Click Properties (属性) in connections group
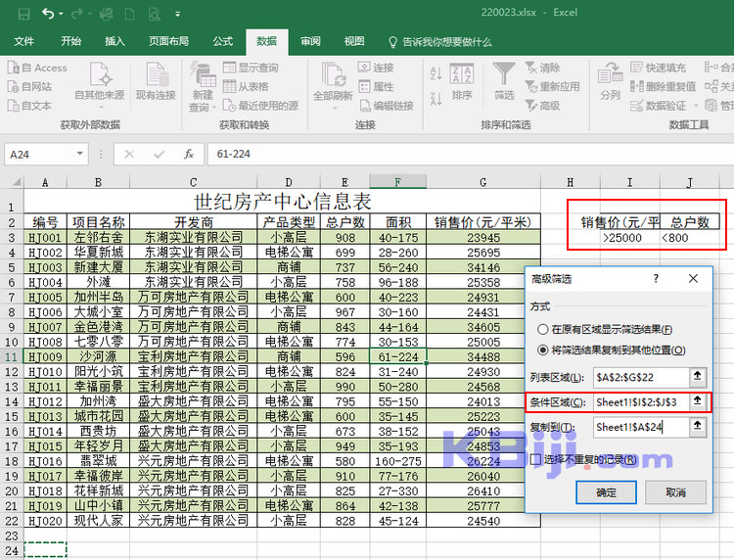This screenshot has height=560, width=734. point(376,86)
